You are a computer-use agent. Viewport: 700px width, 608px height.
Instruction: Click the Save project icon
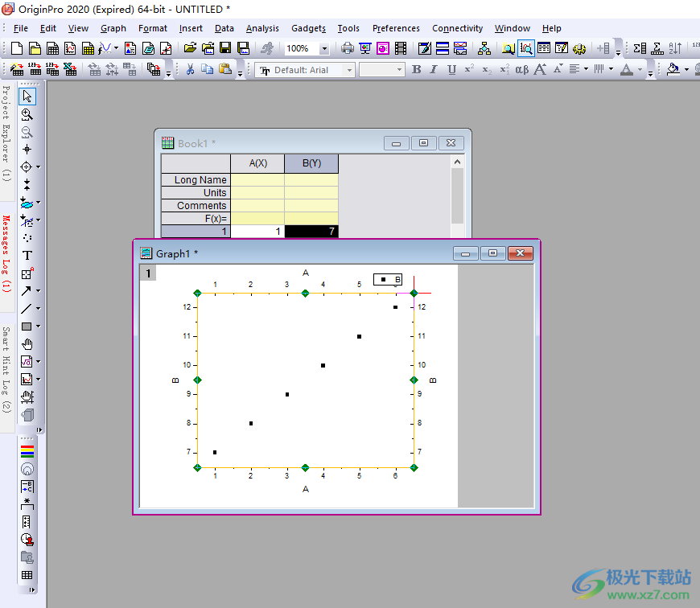(x=224, y=49)
